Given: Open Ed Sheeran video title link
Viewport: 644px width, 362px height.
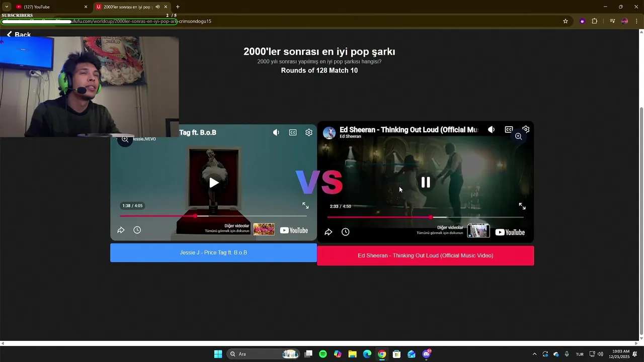Looking at the screenshot, I should point(409,130).
